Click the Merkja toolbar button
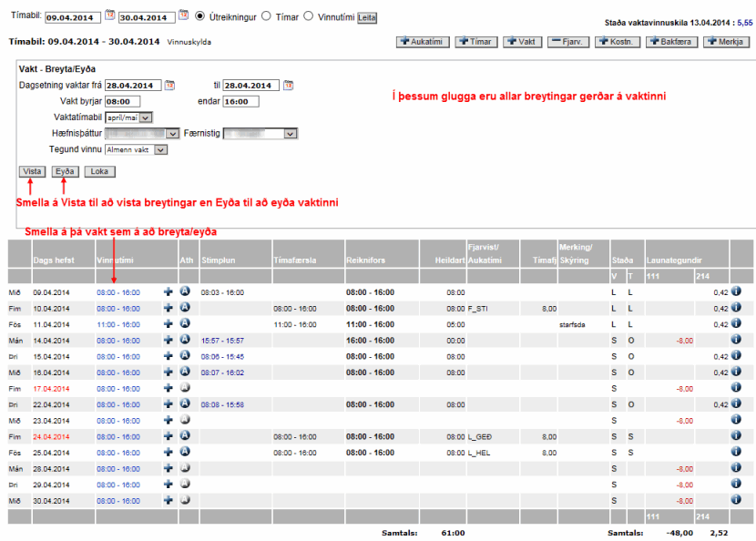 pyautogui.click(x=727, y=42)
